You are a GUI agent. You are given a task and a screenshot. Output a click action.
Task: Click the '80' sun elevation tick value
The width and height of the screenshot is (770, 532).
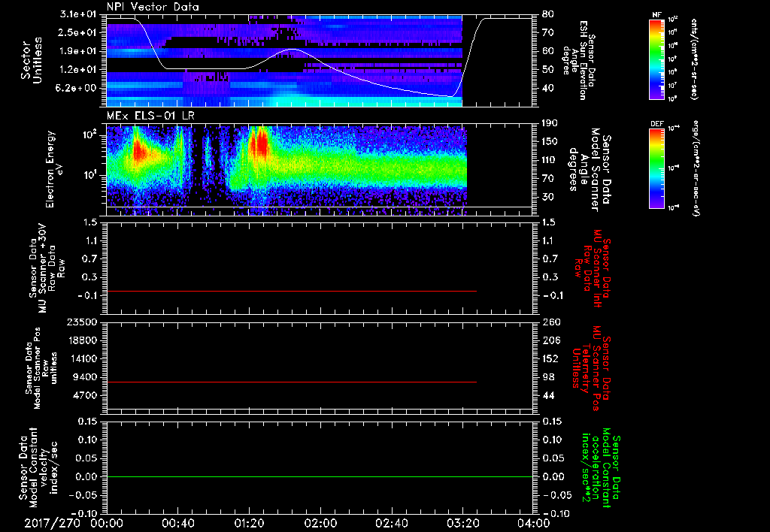(x=547, y=14)
